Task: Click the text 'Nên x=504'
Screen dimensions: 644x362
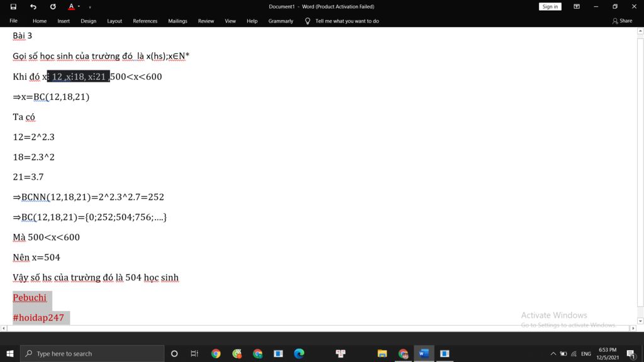Action: 36,257
